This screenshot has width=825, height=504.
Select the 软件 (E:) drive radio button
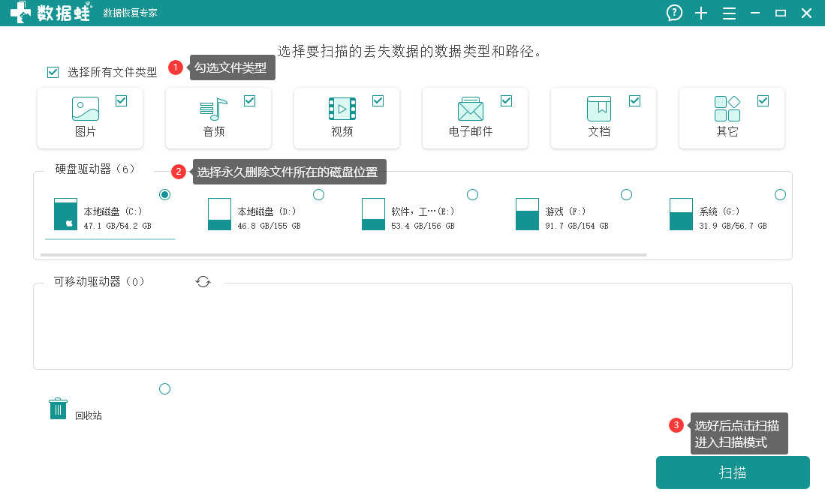(472, 194)
